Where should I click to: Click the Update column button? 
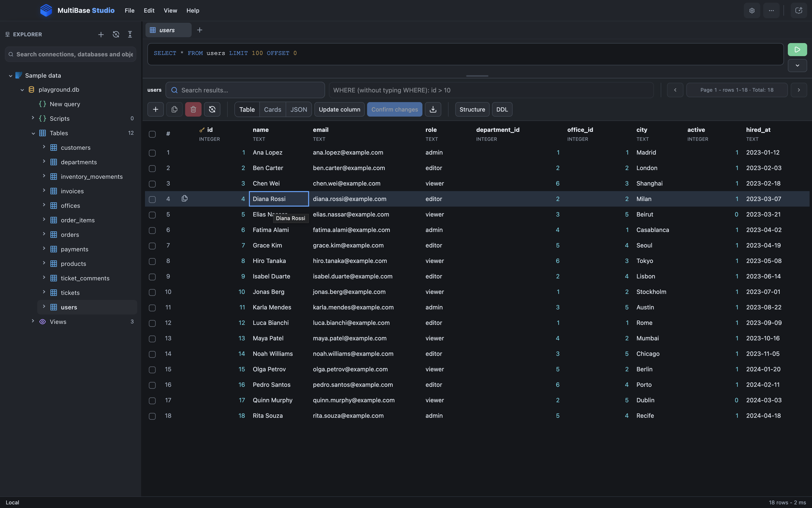(x=339, y=110)
